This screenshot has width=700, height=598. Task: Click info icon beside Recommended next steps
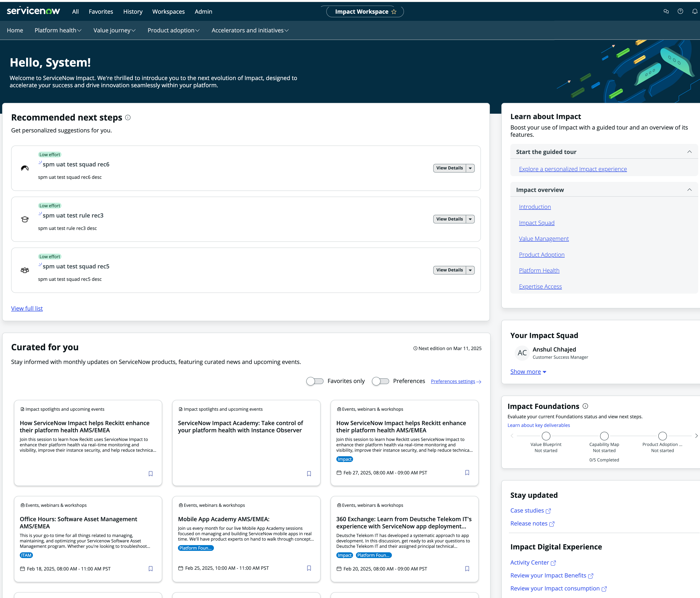point(128,118)
